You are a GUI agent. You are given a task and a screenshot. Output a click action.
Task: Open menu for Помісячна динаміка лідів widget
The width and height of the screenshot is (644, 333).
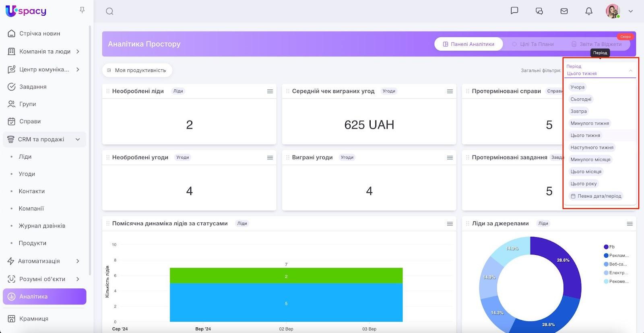450,223
